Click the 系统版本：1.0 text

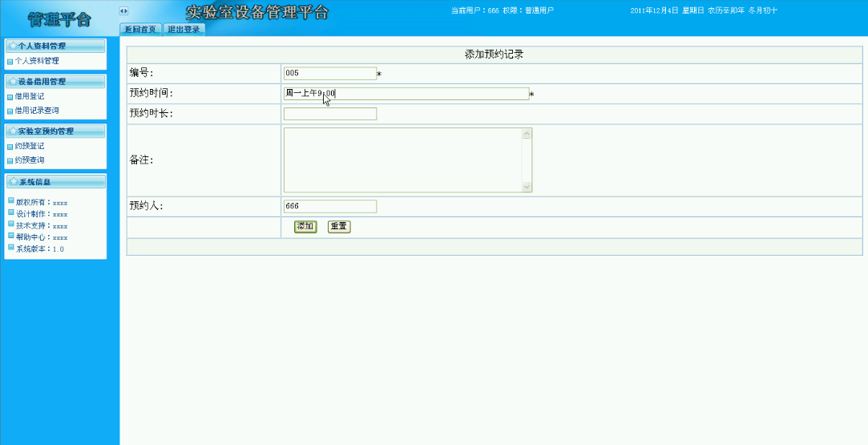tap(40, 249)
